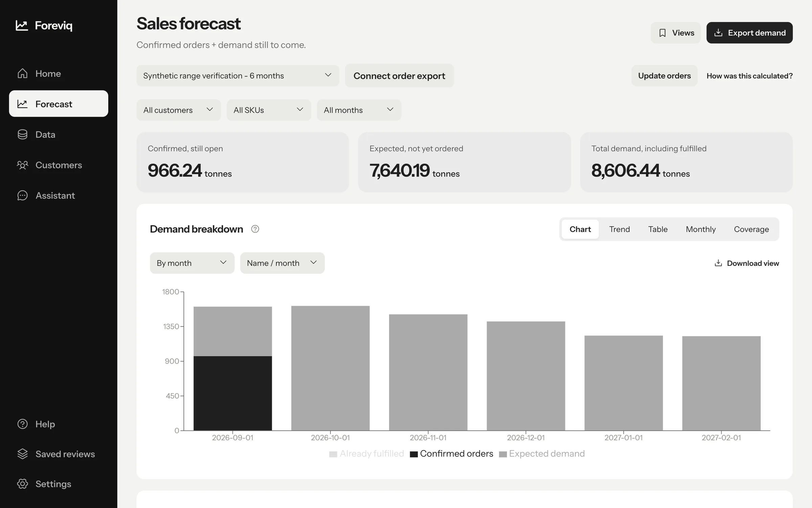
Task: Click the Views button
Action: (x=676, y=33)
